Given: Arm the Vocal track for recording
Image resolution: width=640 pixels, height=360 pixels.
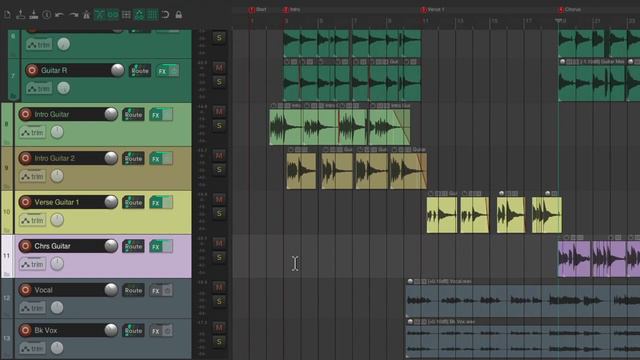Looking at the screenshot, I should click(25, 290).
